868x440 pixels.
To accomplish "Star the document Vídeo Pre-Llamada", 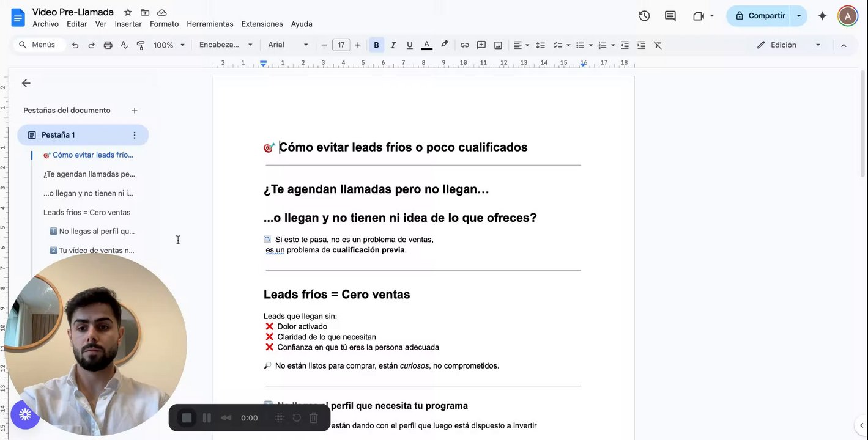I will pyautogui.click(x=128, y=12).
